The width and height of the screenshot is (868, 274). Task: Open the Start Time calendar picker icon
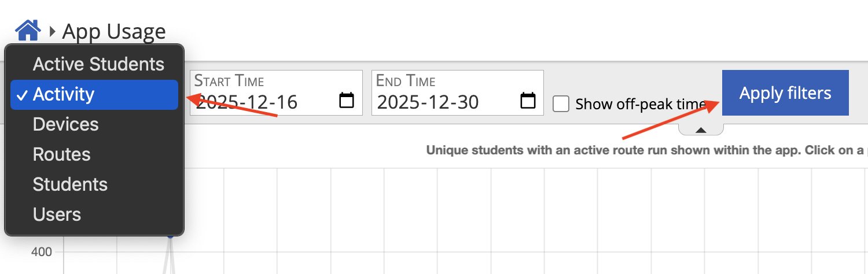click(x=346, y=101)
